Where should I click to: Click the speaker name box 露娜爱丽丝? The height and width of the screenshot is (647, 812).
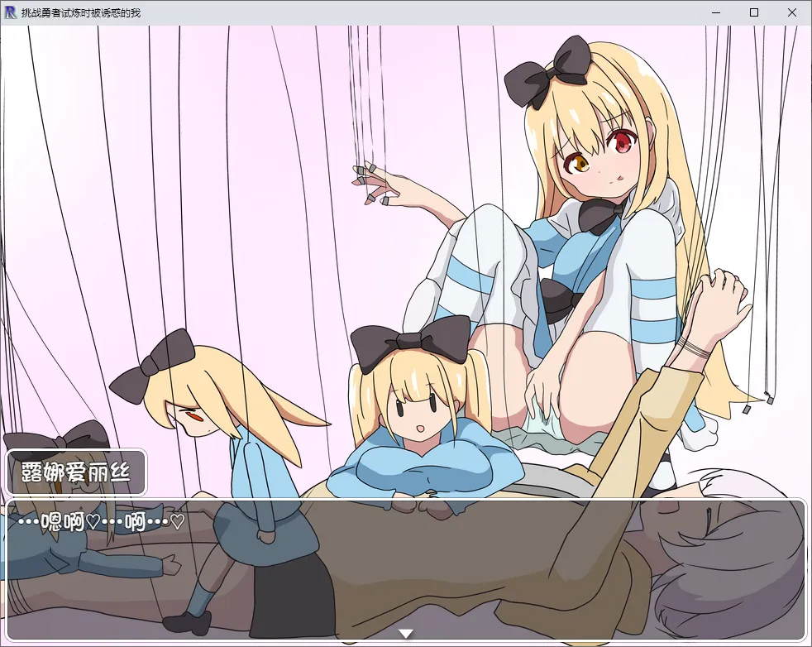pyautogui.click(x=76, y=472)
